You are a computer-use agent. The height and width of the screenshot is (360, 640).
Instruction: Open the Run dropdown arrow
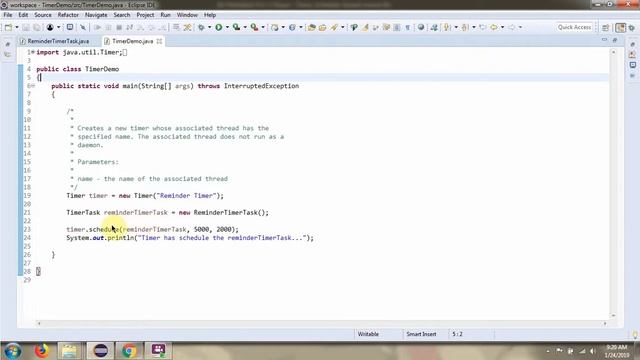pos(227,27)
